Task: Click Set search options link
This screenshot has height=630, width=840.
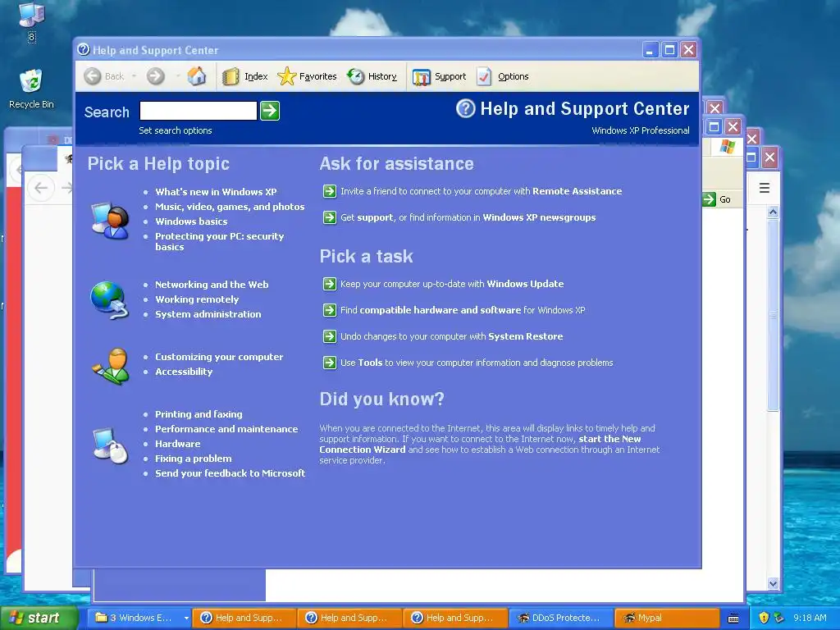Action: click(176, 130)
